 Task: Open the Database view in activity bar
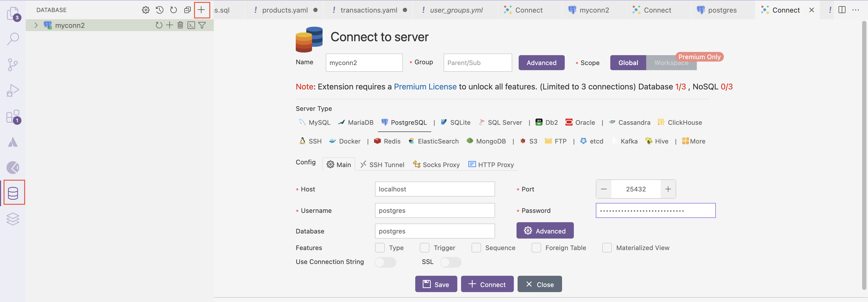coord(13,193)
